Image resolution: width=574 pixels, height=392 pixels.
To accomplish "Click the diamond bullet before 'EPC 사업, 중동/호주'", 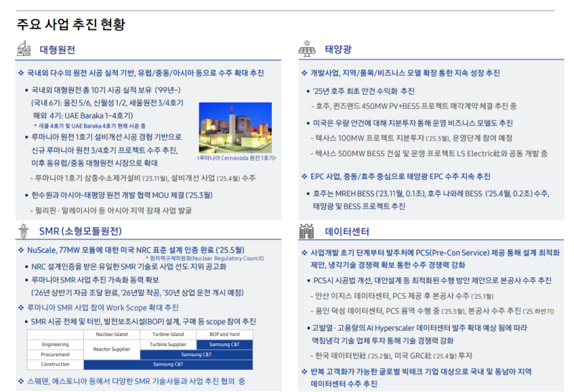I will coord(304,176).
